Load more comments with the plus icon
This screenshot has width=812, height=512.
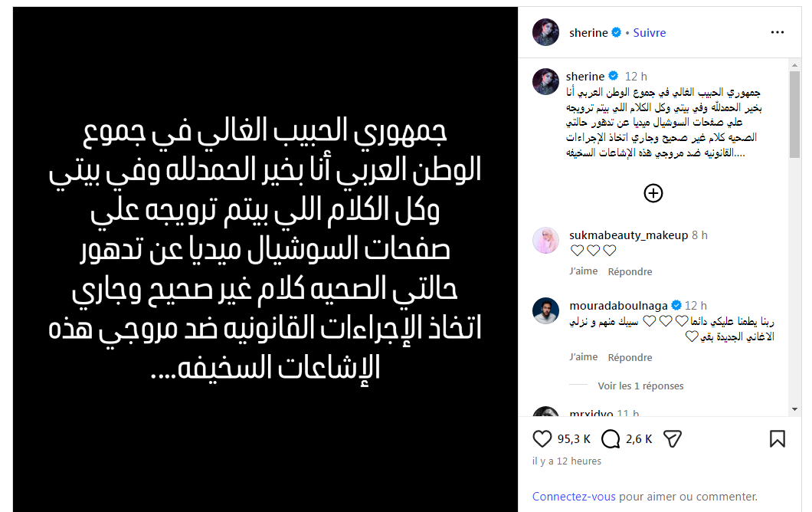(653, 193)
